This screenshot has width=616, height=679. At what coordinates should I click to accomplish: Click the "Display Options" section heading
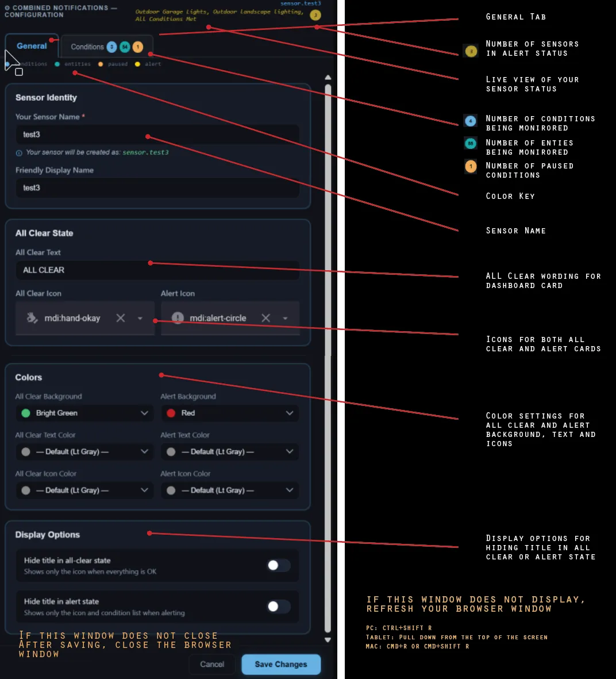click(48, 535)
